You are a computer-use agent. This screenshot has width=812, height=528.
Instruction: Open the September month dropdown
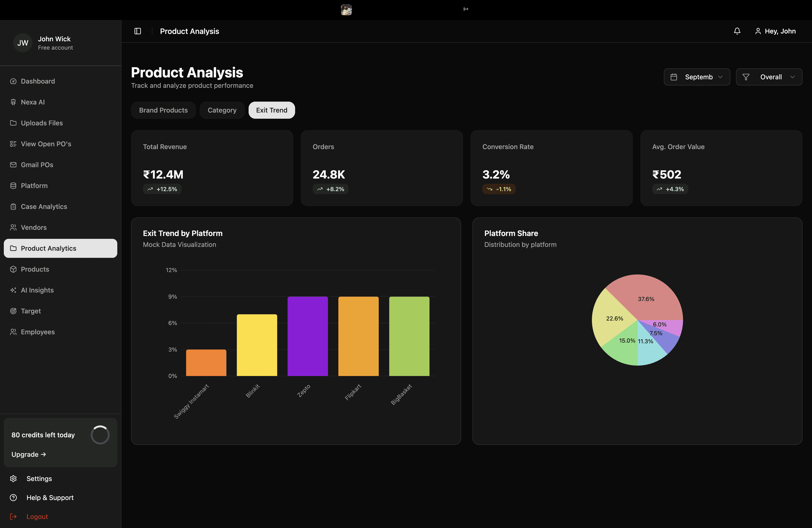[x=697, y=77]
